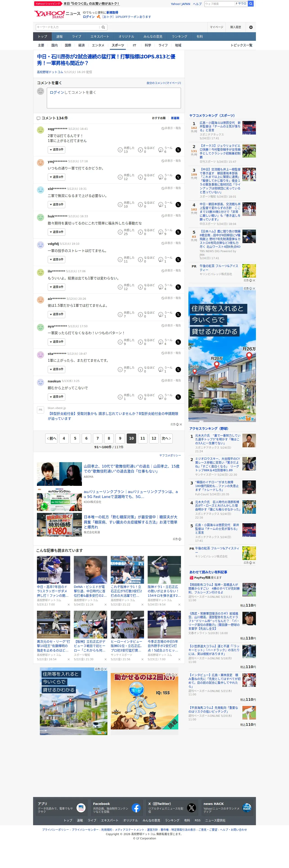Open the ヤフコメポリシー link

coord(170,456)
